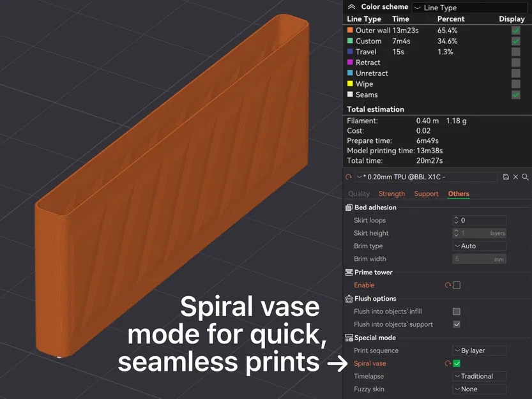This screenshot has width=532, height=399.
Task: Open the Line Type color scheme dropdown
Action: point(469,8)
